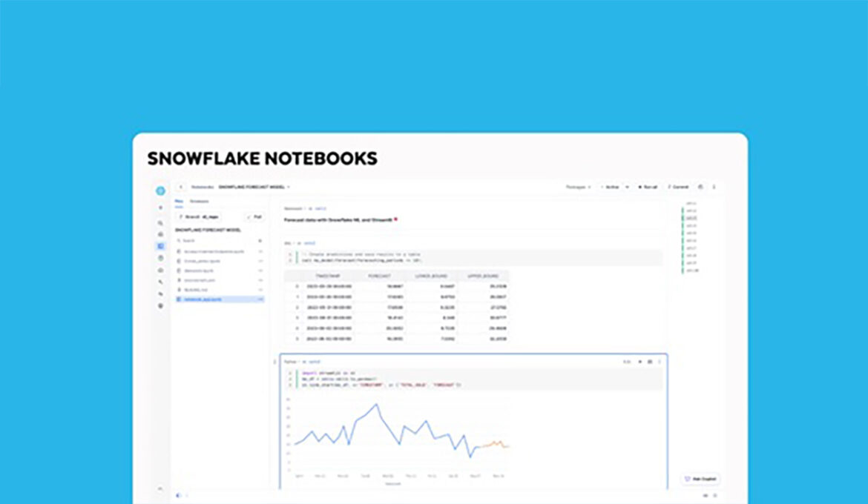Switch to the Files tab
This screenshot has width=868, height=504.
point(179,202)
